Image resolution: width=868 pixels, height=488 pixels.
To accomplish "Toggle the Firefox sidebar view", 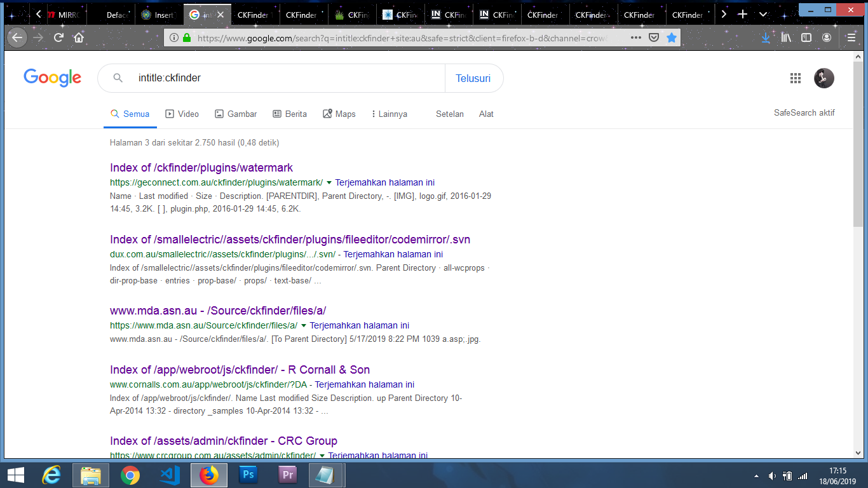I will point(806,37).
